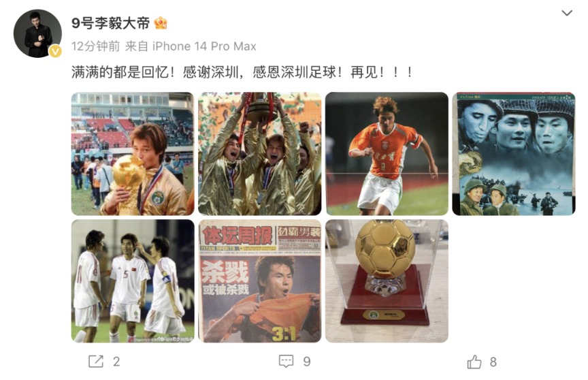Click the repost count number 2
Viewport: 588px width, 380px height.
[116, 362]
